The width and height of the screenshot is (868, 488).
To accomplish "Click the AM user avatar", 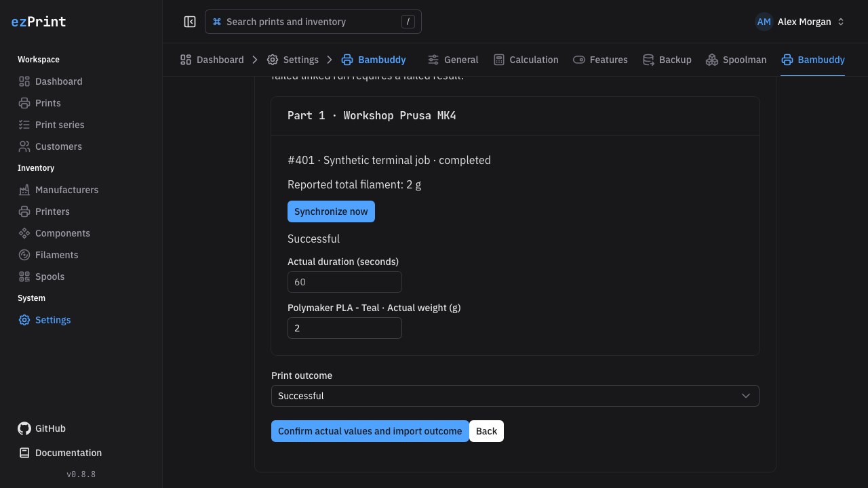I will click(x=764, y=22).
